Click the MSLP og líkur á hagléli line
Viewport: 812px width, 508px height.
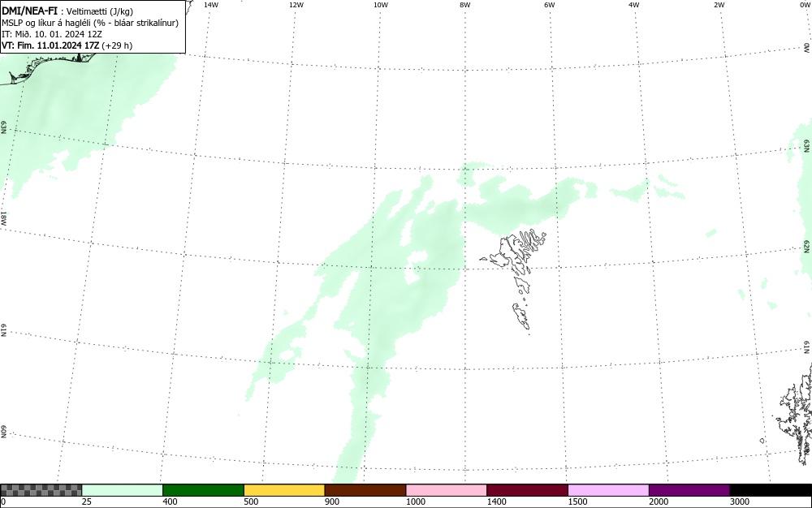pyautogui.click(x=90, y=23)
